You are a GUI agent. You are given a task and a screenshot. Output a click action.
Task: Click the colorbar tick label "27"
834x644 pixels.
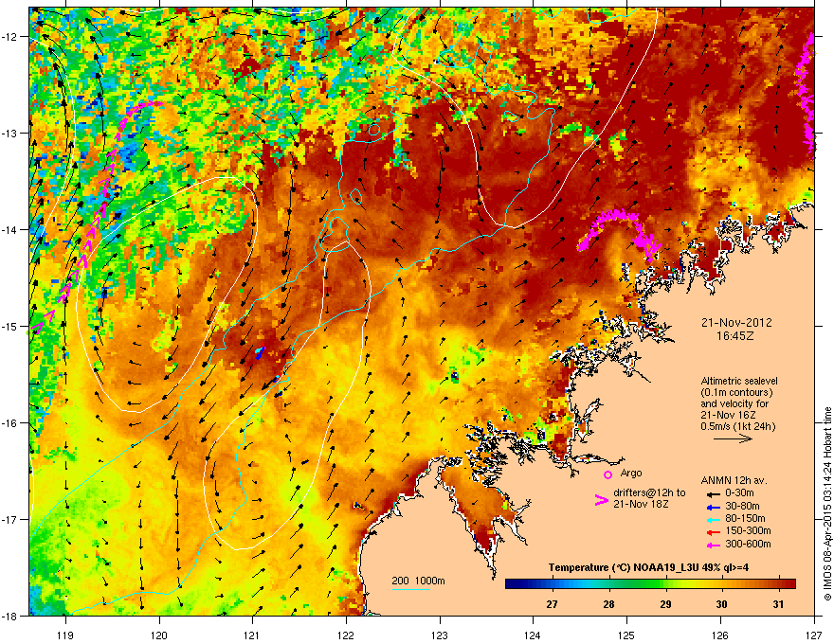click(x=552, y=604)
